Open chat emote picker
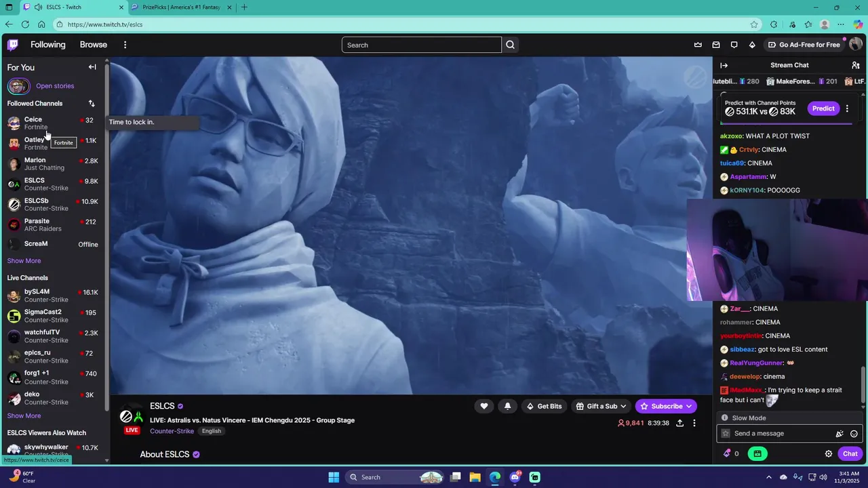 [854, 434]
